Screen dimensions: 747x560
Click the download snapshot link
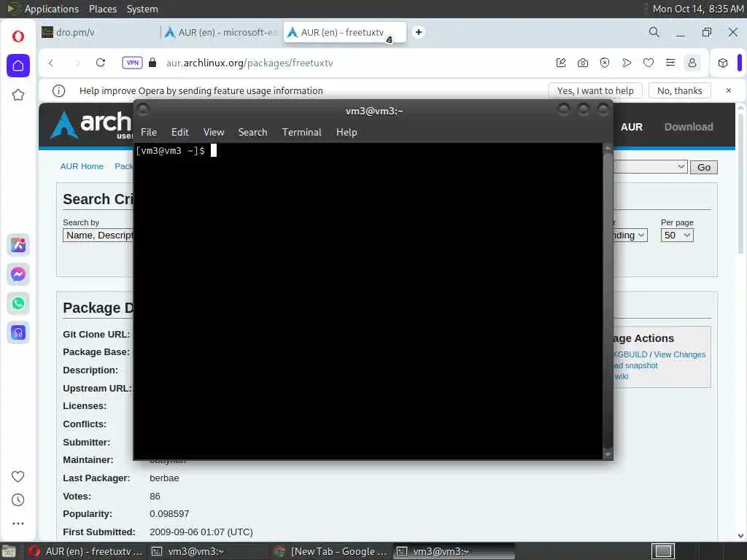635,366
